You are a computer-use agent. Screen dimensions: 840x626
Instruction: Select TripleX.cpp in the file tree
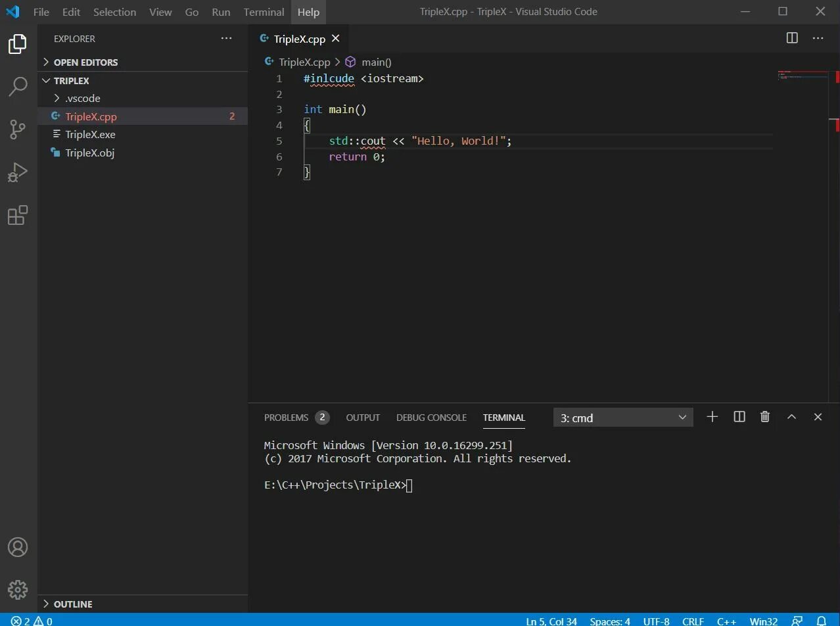coord(143,116)
